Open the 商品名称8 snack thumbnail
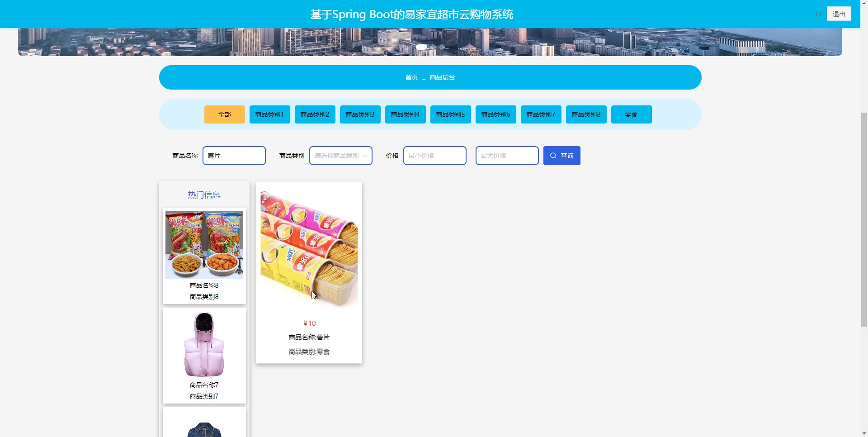 click(x=204, y=244)
